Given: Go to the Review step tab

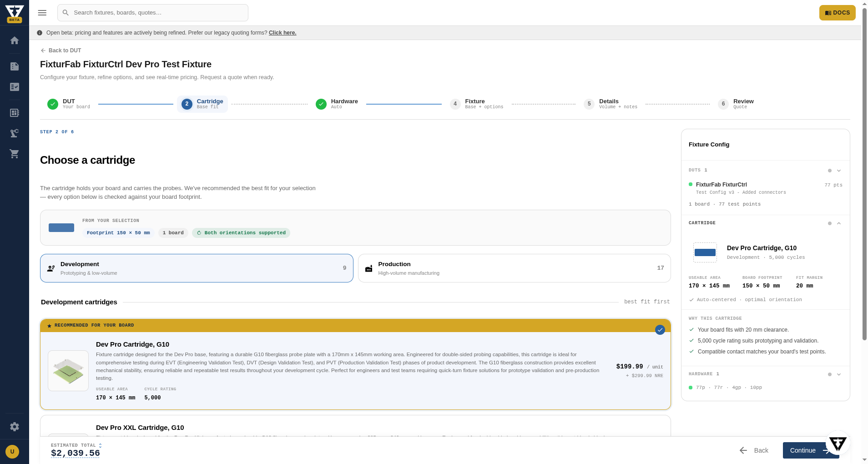Looking at the screenshot, I should pyautogui.click(x=736, y=104).
